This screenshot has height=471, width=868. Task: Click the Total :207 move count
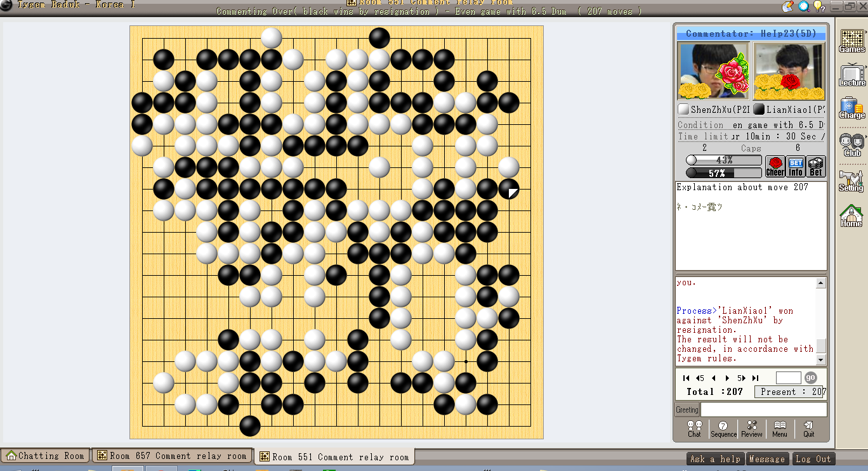(x=714, y=392)
